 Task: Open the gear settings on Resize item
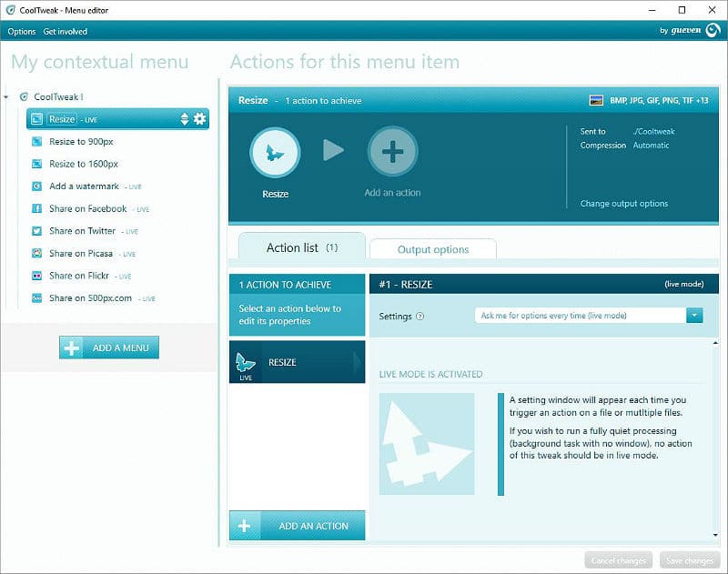[199, 119]
